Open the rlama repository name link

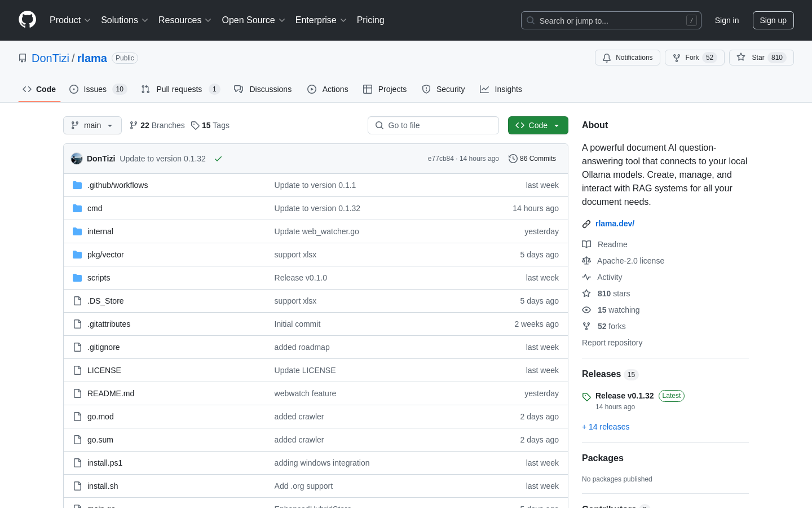[x=92, y=58]
